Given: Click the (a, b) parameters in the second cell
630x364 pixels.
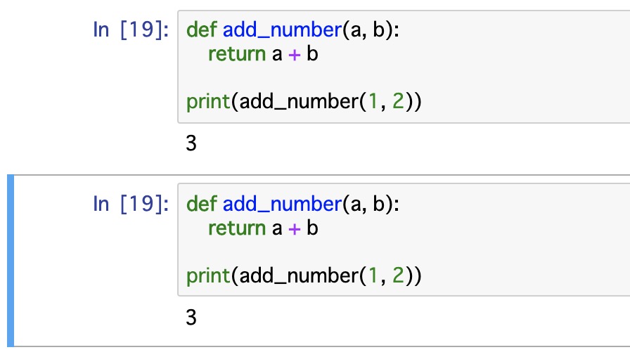Looking at the screenshot, I should pos(371,204).
